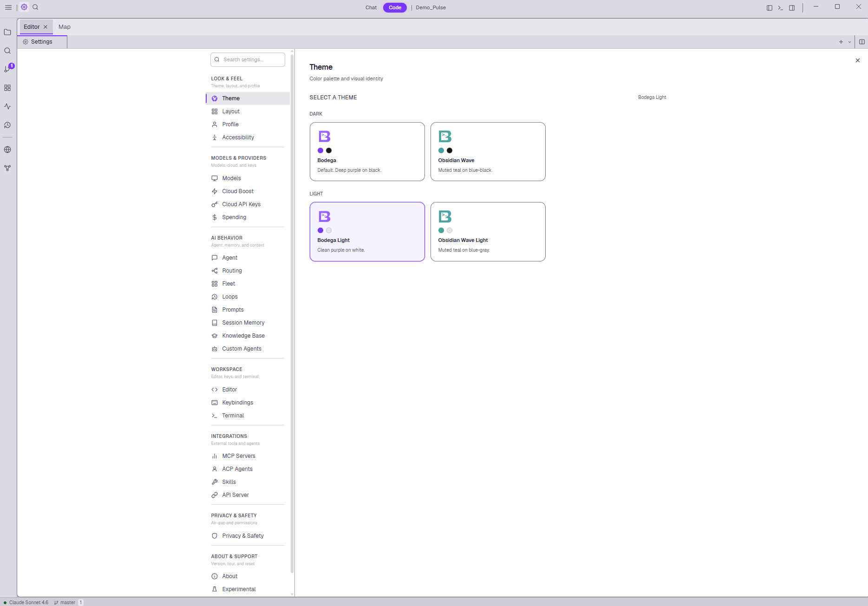Screen dimensions: 868x606
Task: Click the purple swatch on Bodega card
Action: click(x=320, y=150)
